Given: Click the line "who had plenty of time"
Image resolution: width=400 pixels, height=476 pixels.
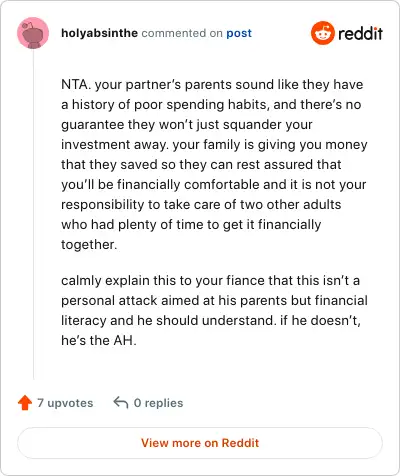Looking at the screenshot, I should pyautogui.click(x=191, y=224).
